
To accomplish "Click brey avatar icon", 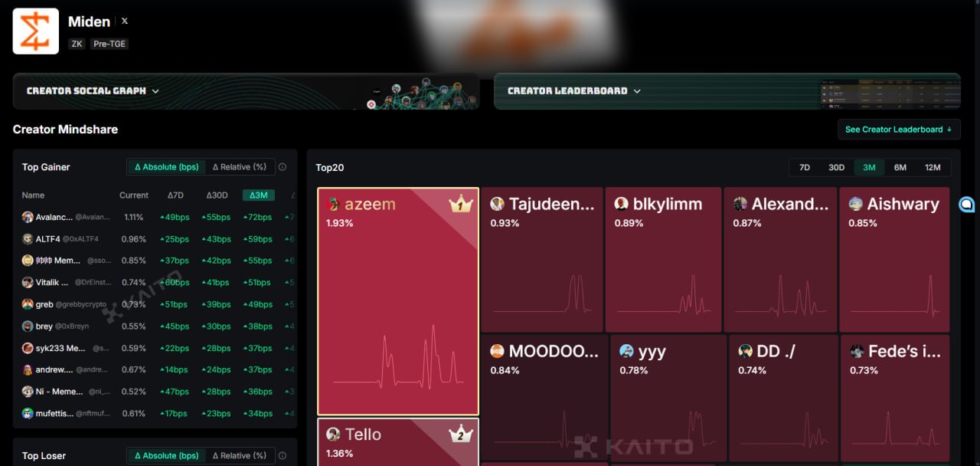I will click(28, 327).
